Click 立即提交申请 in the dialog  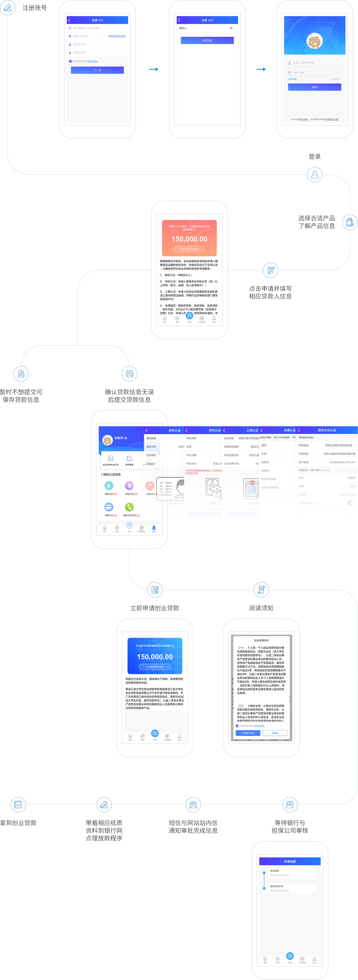[x=248, y=733]
